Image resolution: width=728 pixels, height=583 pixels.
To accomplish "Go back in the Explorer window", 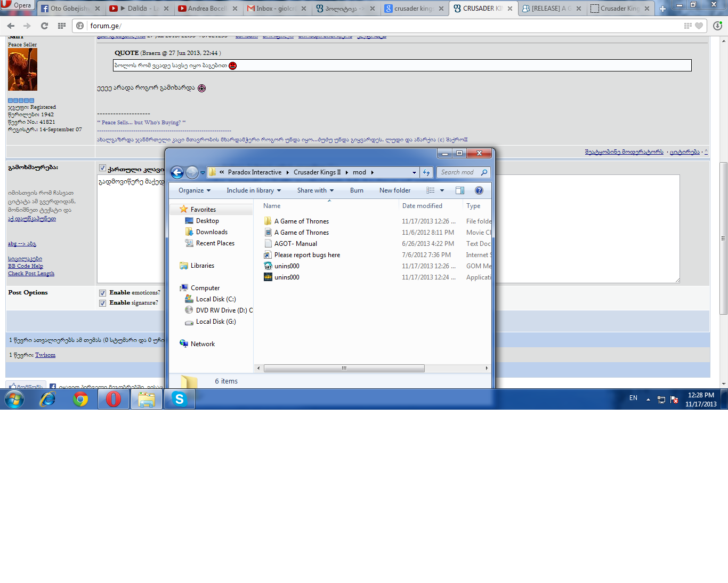I will 177,172.
